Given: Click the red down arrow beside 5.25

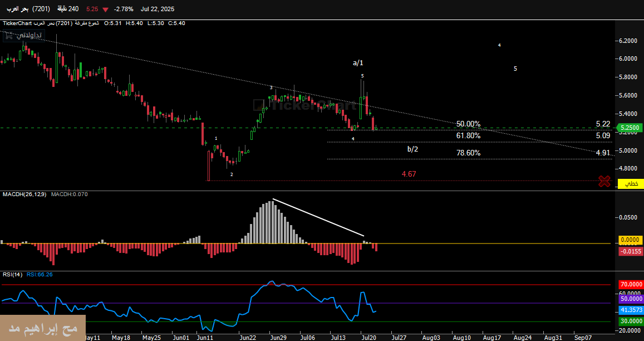Looking at the screenshot, I should (x=106, y=9).
